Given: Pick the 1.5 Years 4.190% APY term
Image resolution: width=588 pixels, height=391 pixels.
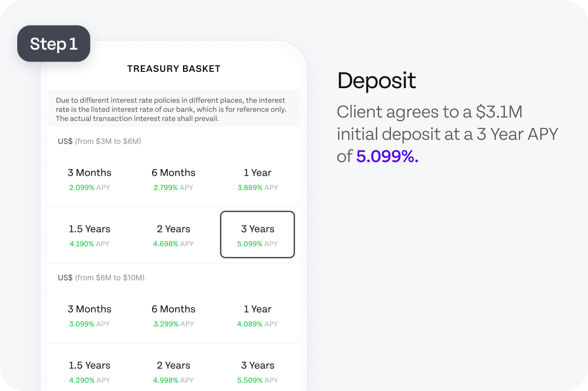Looking at the screenshot, I should point(89,236).
